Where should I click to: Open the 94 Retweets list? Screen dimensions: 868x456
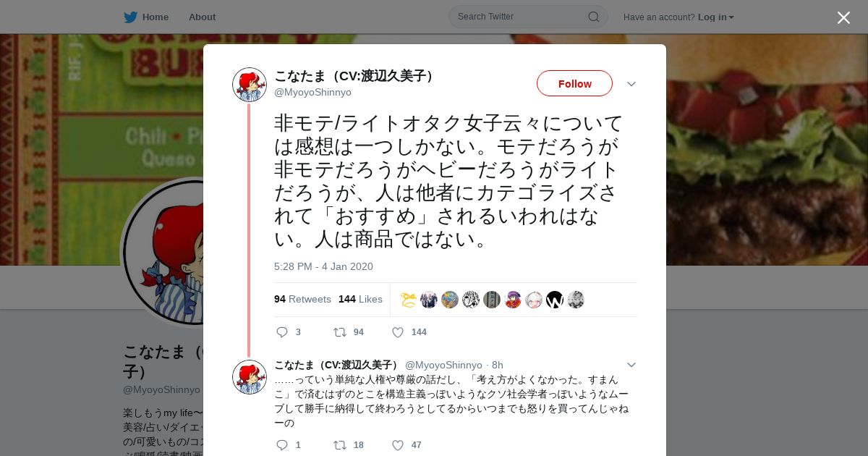302,299
